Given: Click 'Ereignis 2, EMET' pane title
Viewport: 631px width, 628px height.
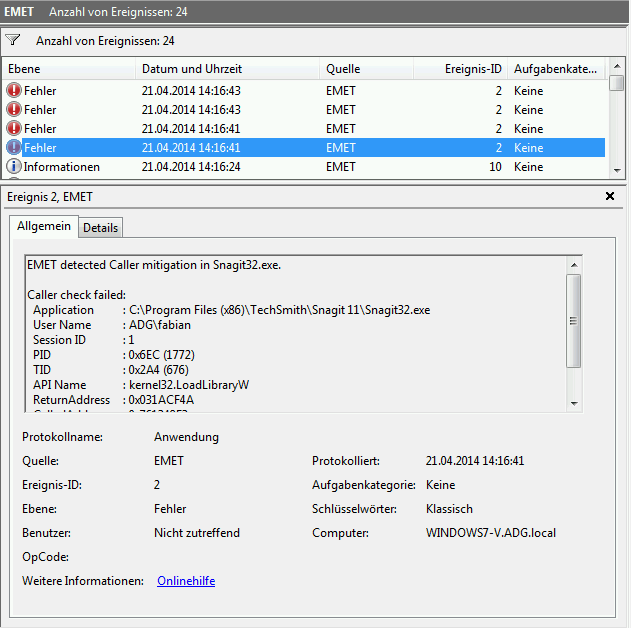Looking at the screenshot, I should tap(50, 197).
